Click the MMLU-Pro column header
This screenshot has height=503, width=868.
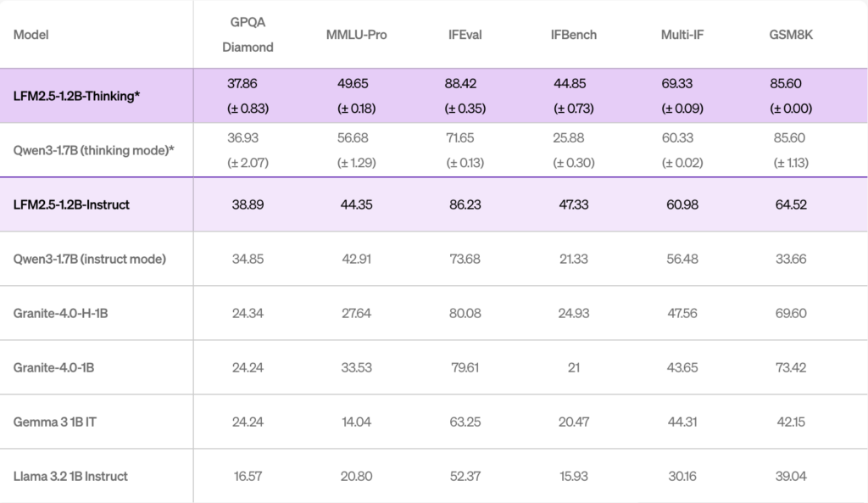pos(356,35)
